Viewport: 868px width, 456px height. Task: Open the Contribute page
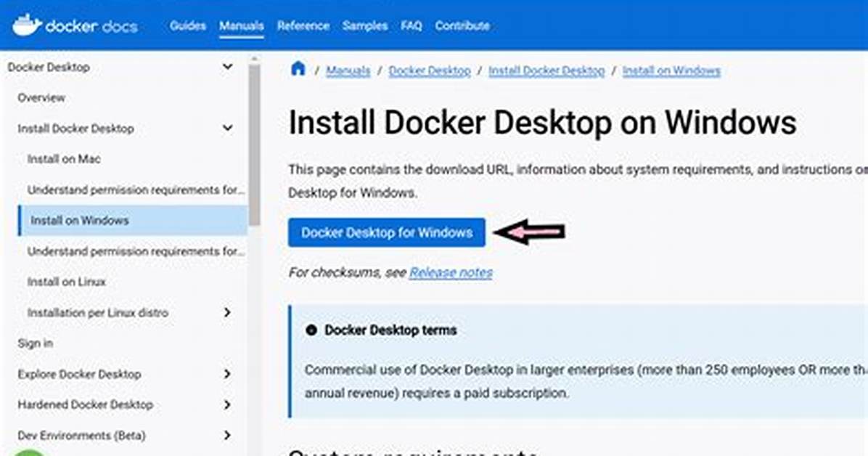(x=462, y=25)
